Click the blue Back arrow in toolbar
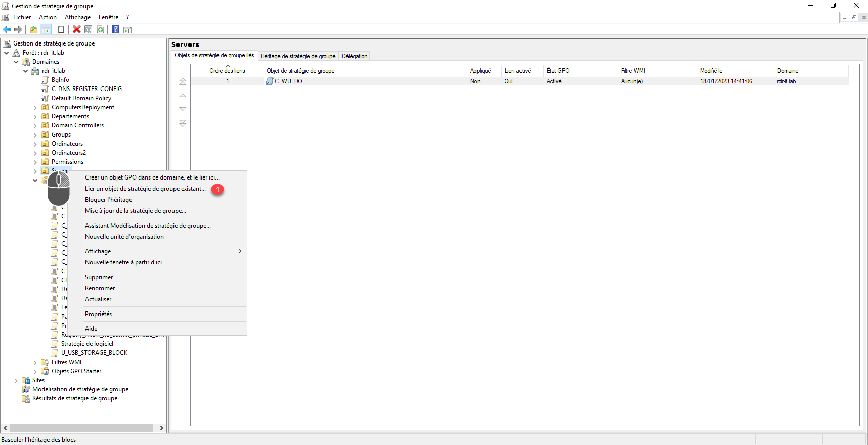Screen dimensions: 868x445 click(x=7, y=30)
